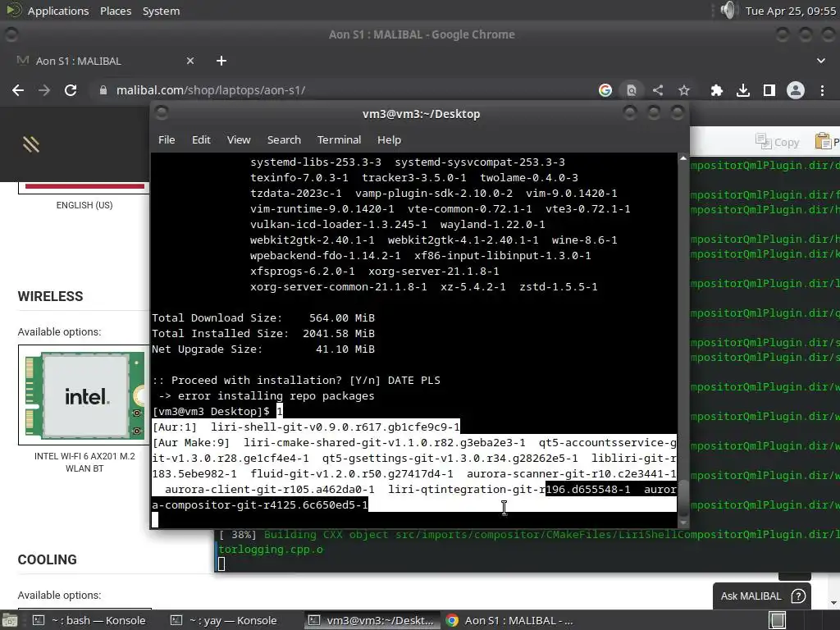The height and width of the screenshot is (630, 840).
Task: Click 'error installing repo packages' text
Action: click(276, 396)
